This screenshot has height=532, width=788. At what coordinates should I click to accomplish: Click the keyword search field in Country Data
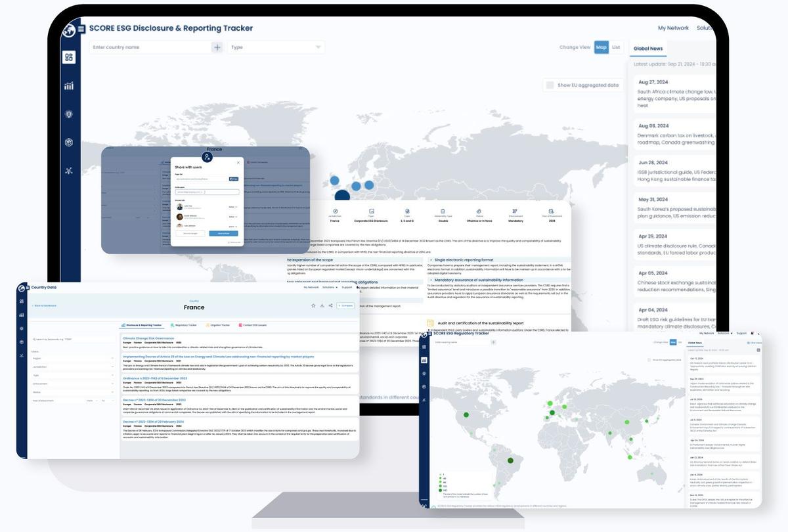click(74, 340)
